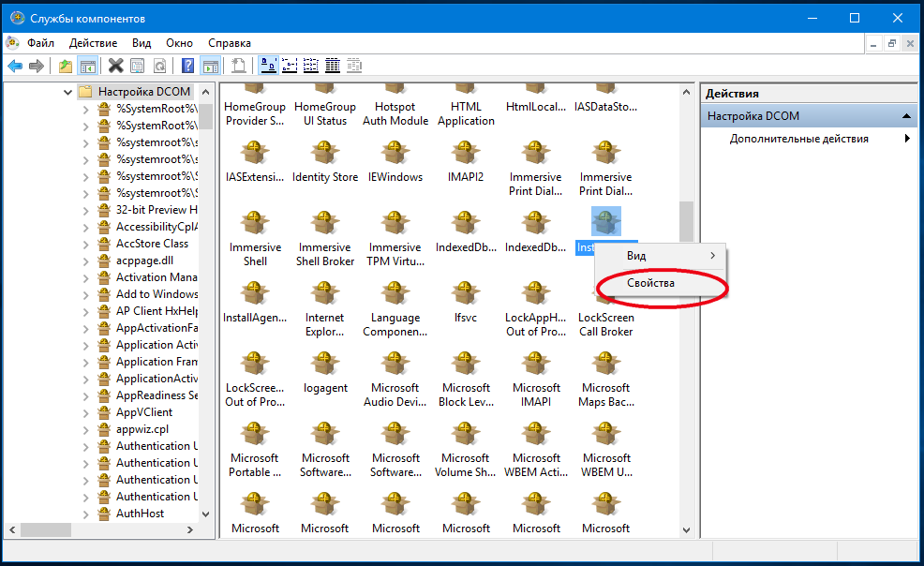
Task: Toggle the console tree pane
Action: tap(88, 66)
